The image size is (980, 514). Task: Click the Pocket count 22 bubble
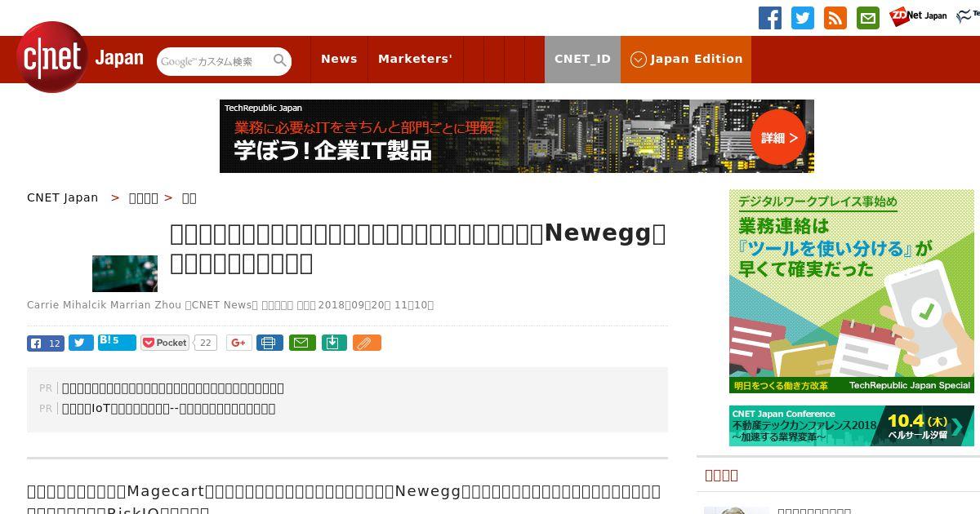(206, 343)
